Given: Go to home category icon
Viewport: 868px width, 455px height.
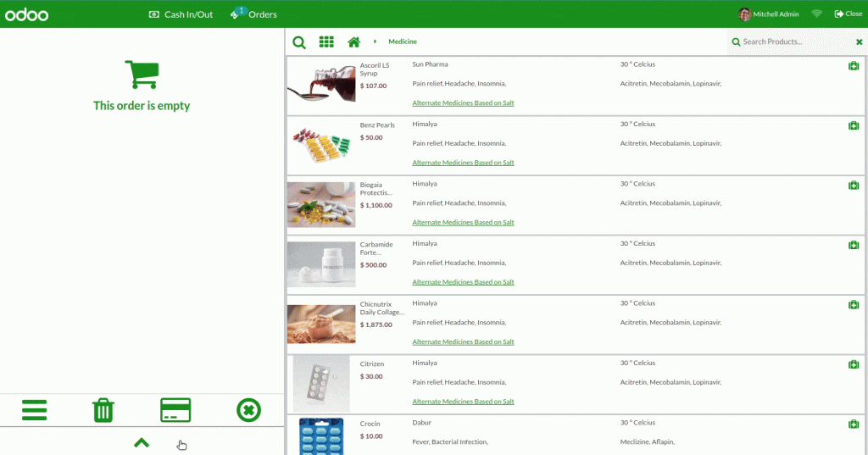Looking at the screenshot, I should coord(353,42).
